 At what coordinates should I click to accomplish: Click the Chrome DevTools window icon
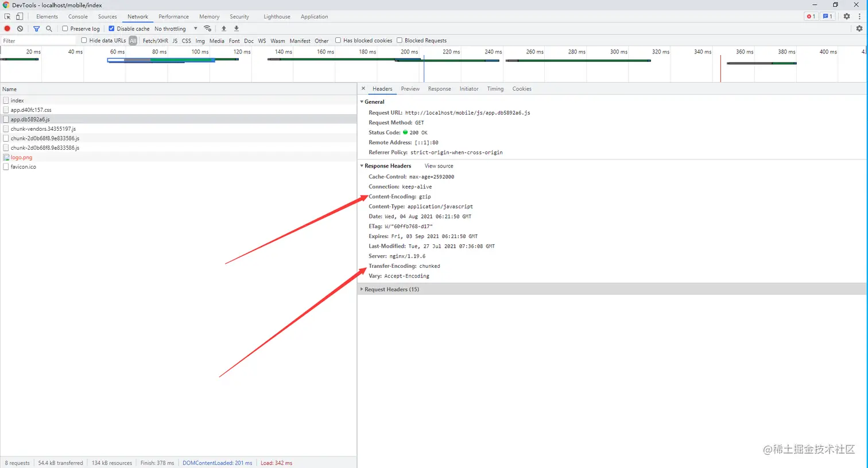6,5
